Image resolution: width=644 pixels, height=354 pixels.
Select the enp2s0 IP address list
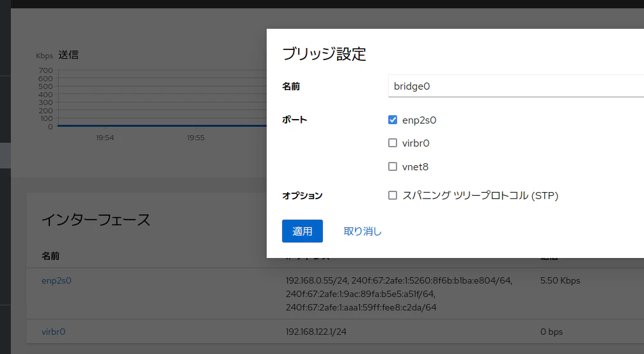(399, 294)
